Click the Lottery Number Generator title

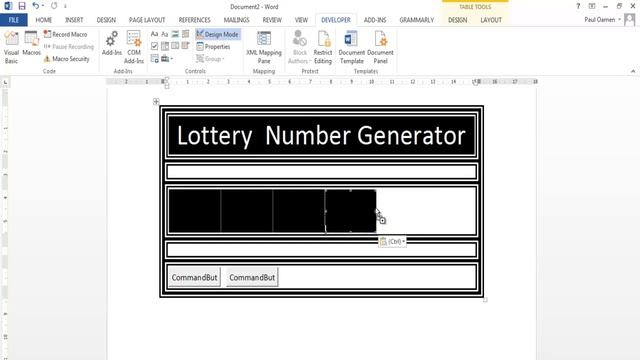coord(321,136)
